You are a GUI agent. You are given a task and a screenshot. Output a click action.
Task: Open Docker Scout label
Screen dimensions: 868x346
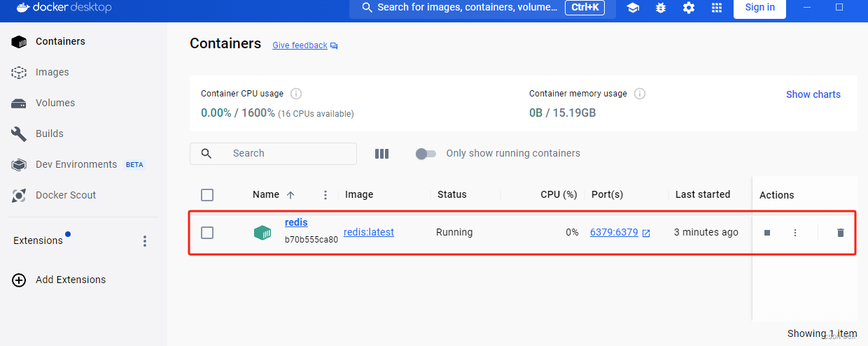[66, 195]
